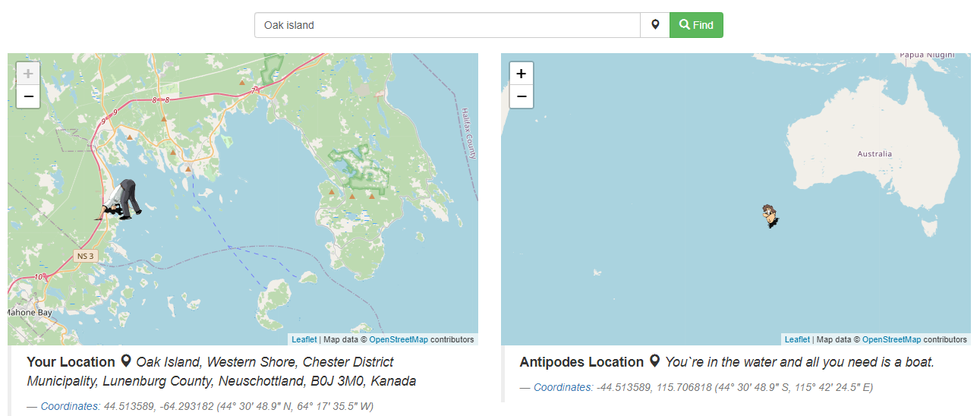Zoom out on the antipodes map
The height and width of the screenshot is (416, 980).
[x=522, y=96]
